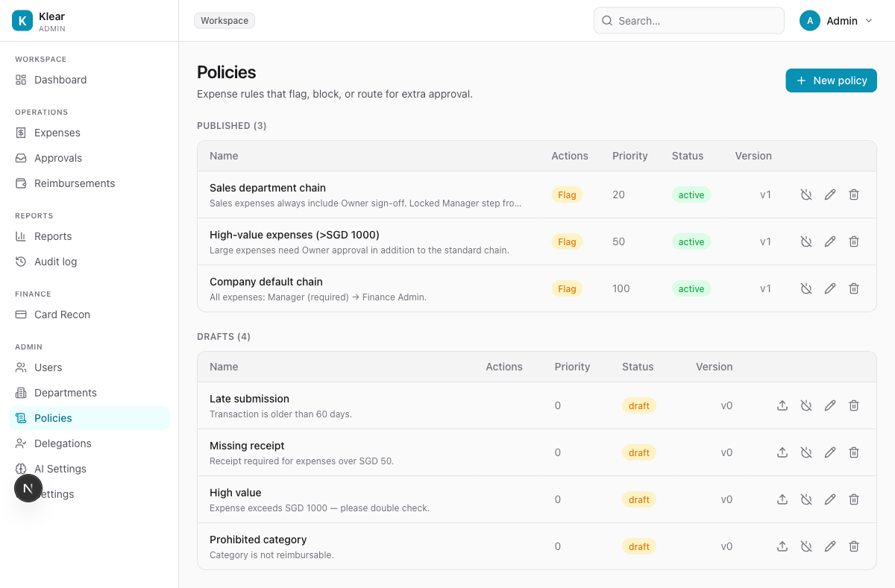Viewport: 895px width, 588px height.
Task: Disable the Sales department chain policy
Action: [806, 195]
